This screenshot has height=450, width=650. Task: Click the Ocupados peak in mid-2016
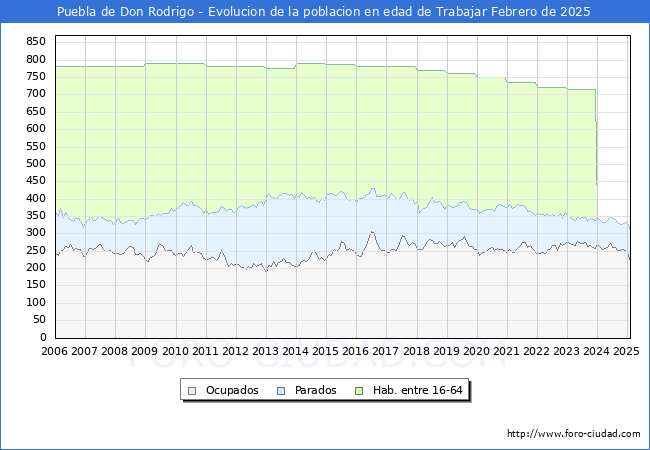[x=372, y=232]
